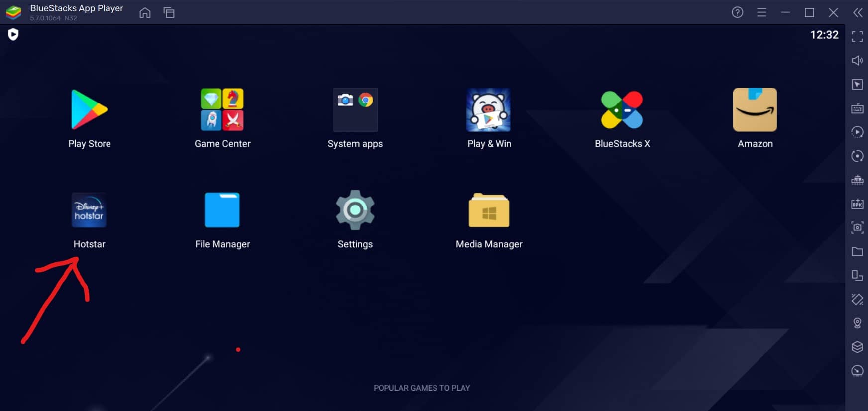Open the set location pin icon
Viewport: 868px width, 411px height.
857,323
